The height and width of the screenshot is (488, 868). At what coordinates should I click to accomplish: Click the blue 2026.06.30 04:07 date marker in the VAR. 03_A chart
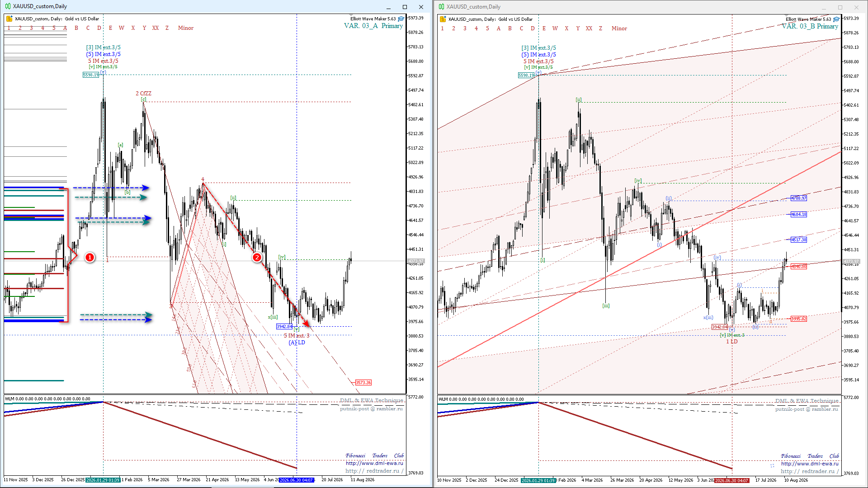(x=297, y=480)
